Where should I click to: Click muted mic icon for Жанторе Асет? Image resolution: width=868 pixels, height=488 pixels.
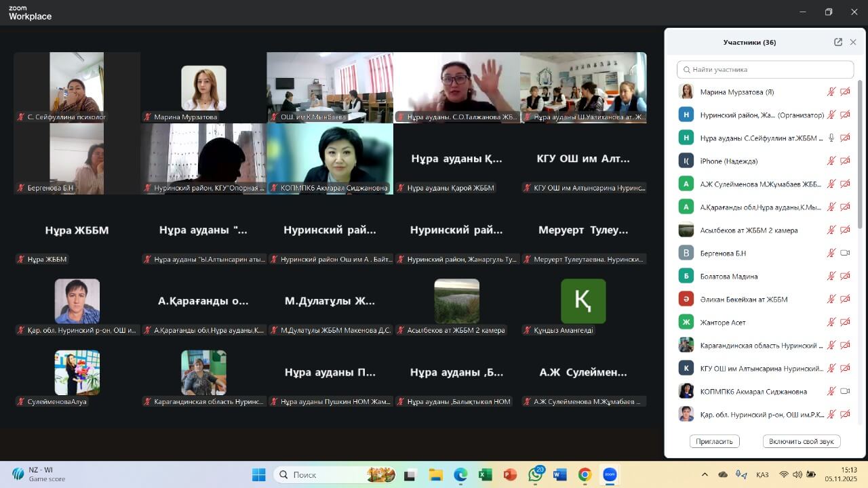point(831,323)
